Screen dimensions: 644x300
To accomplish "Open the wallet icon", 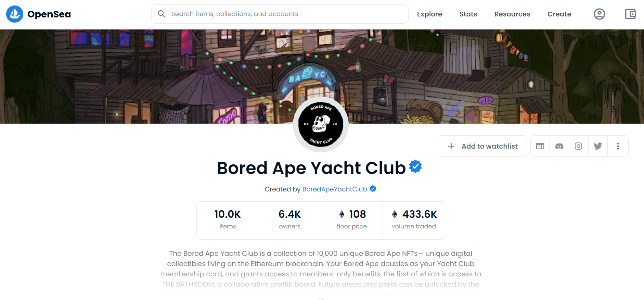I will (x=630, y=14).
